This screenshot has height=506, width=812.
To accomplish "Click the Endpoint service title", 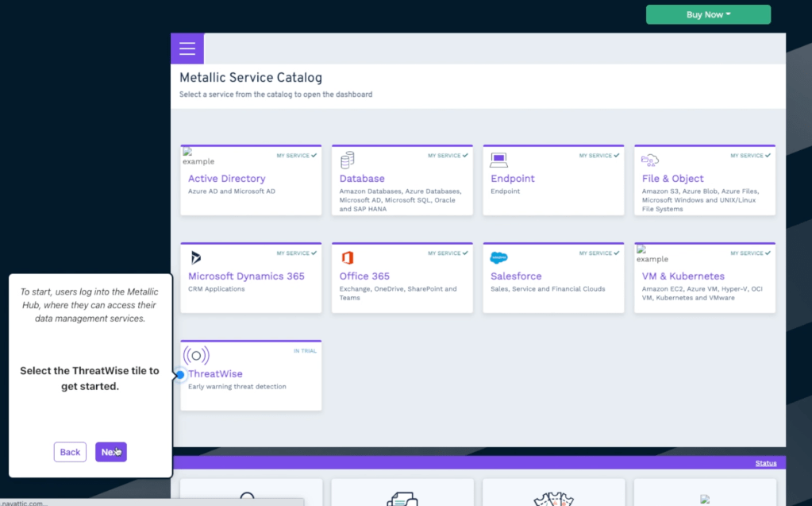I will 513,179.
